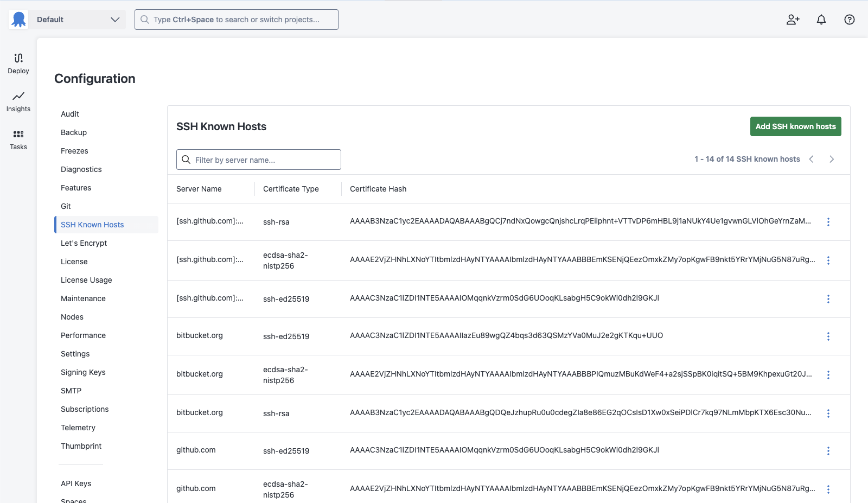Open overflow menu for github.com ssh-ed25519 row

coord(828,451)
